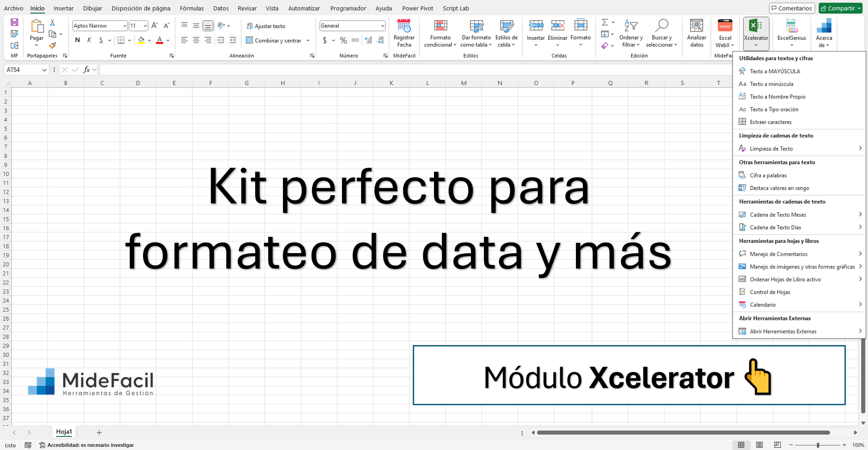This screenshot has height=450, width=868.
Task: Click the percent style icon
Action: (x=343, y=40)
